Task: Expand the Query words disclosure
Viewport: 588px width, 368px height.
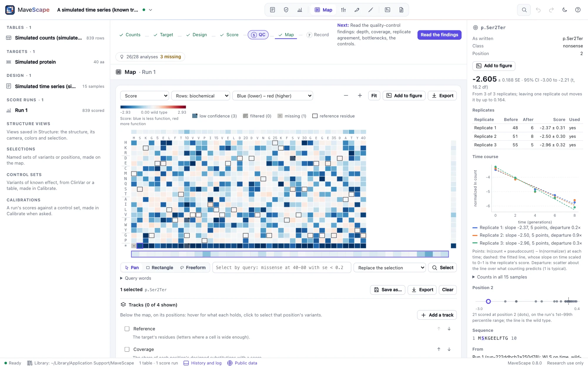Action: point(136,278)
